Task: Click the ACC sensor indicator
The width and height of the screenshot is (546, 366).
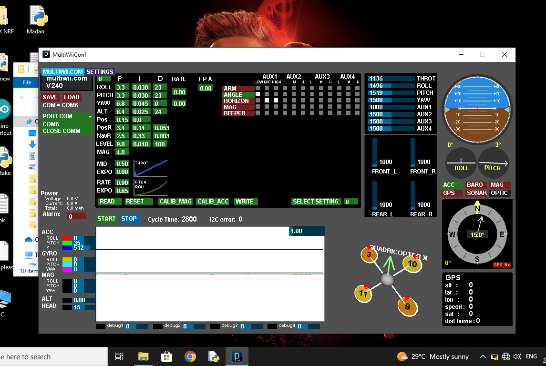Action: click(x=452, y=185)
